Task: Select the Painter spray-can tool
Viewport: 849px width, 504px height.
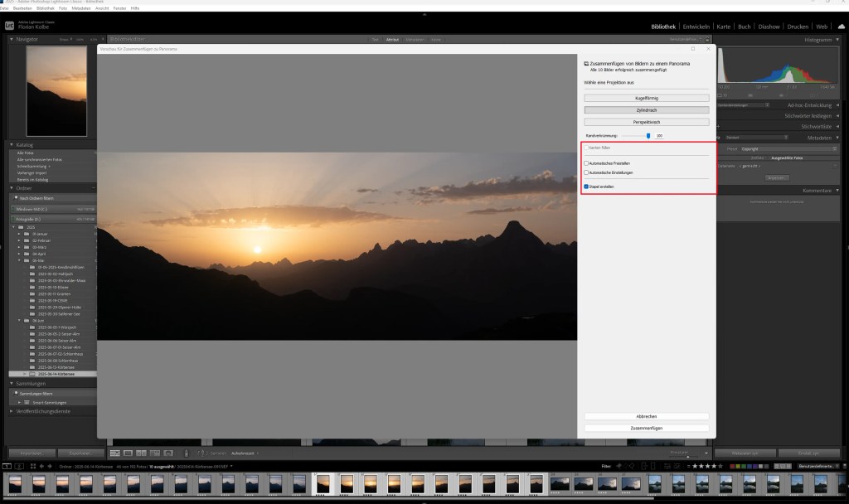Action: [186, 453]
